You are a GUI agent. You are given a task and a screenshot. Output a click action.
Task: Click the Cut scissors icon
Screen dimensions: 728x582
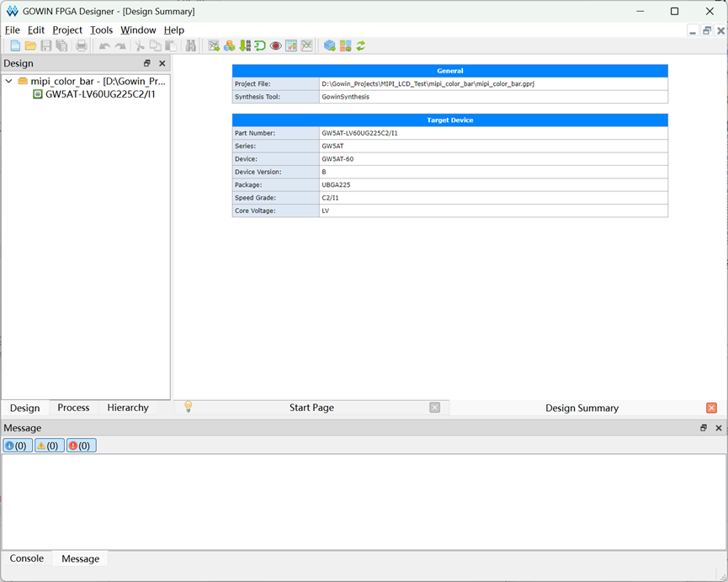pyautogui.click(x=140, y=45)
